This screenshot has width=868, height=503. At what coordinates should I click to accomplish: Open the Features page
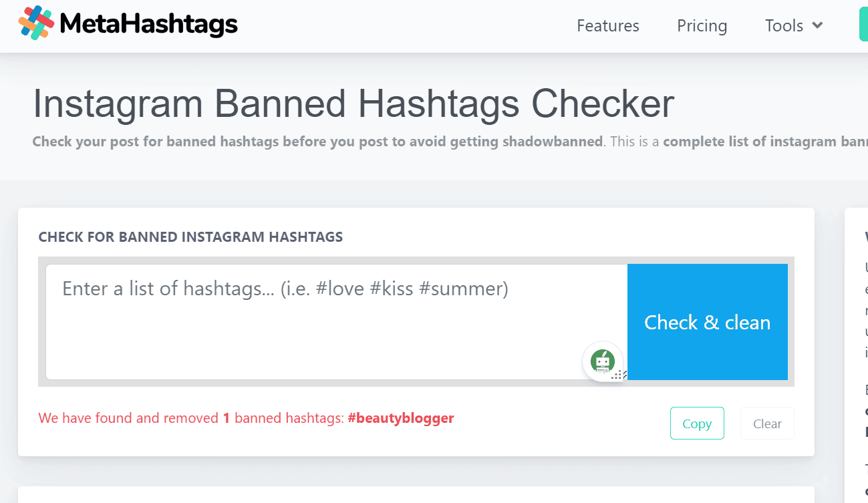tap(608, 26)
